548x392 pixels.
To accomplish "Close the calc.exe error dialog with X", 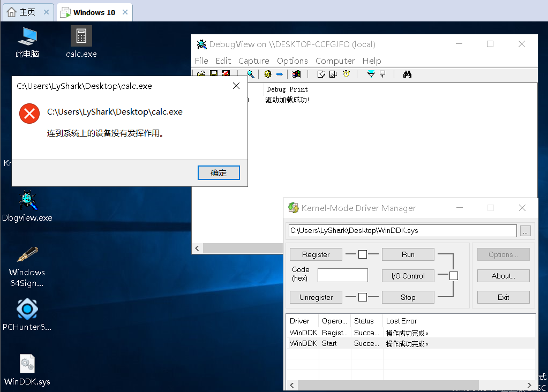I will [236, 86].
